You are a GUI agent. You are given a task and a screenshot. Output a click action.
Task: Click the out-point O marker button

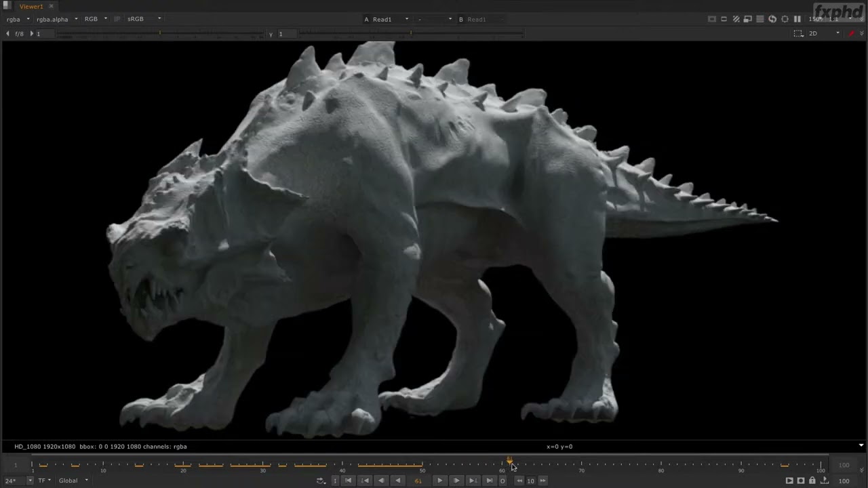(502, 481)
